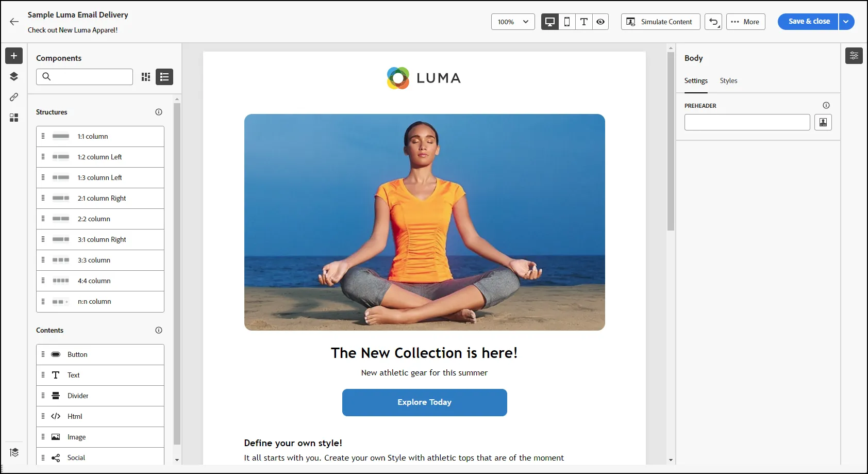Click the undo arrow button

(713, 22)
